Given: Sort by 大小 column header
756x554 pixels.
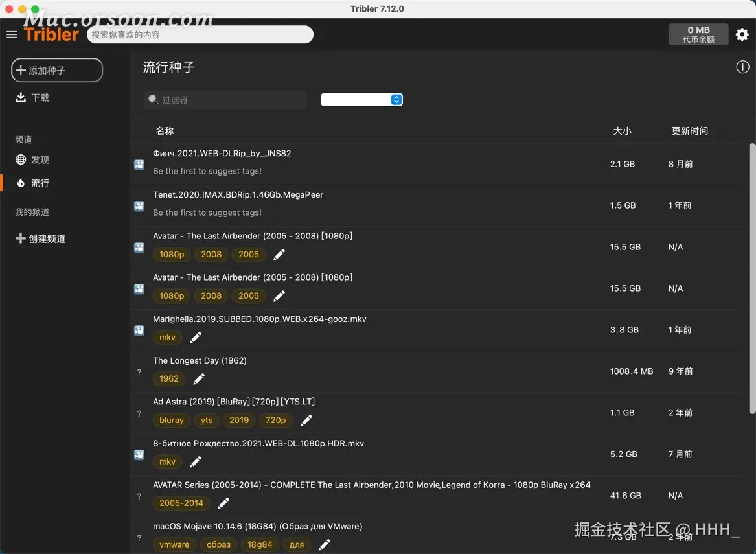Looking at the screenshot, I should [622, 131].
